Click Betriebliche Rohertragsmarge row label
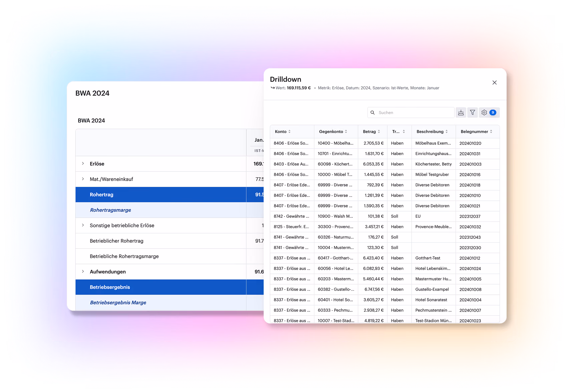The height and width of the screenshot is (392, 568). point(124,256)
